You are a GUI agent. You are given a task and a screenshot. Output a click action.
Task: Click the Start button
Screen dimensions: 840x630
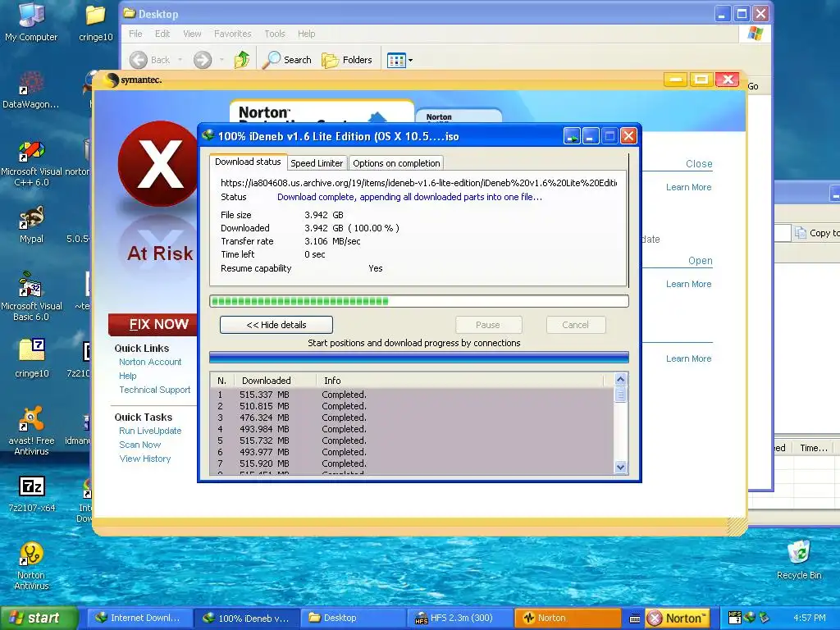[x=39, y=618]
